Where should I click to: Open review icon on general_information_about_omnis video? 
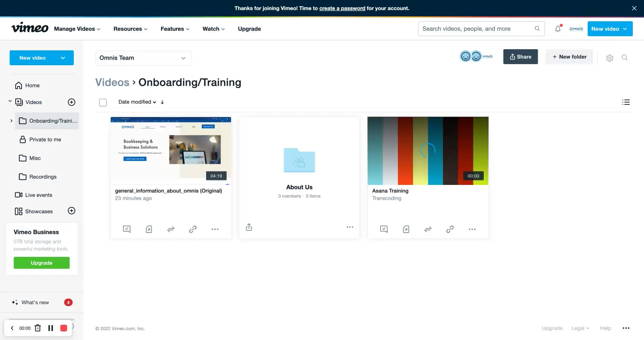127,229
